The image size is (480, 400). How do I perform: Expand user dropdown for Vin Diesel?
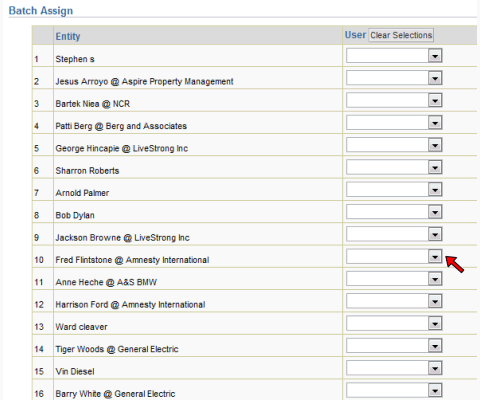pos(394,368)
